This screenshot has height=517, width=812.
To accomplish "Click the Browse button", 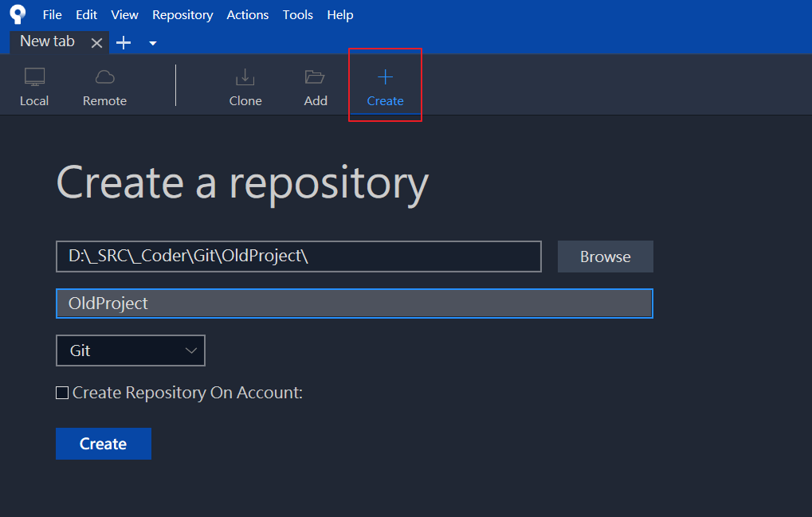I will pos(605,257).
